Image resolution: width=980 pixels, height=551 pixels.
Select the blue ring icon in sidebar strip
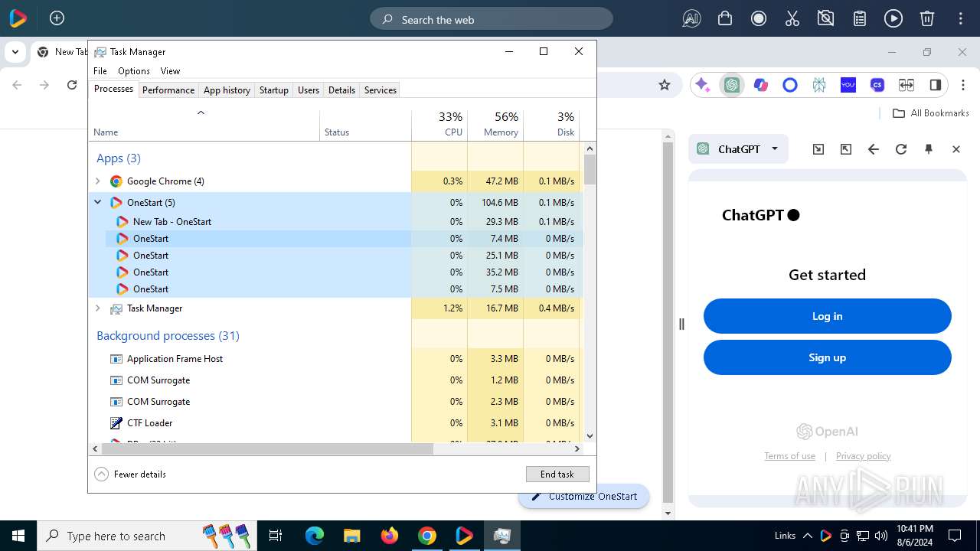(x=790, y=85)
